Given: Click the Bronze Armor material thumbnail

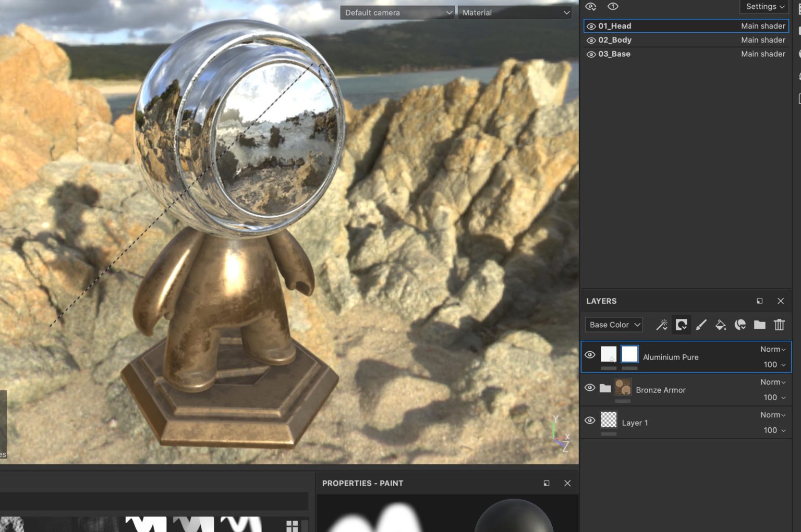Looking at the screenshot, I should [623, 387].
